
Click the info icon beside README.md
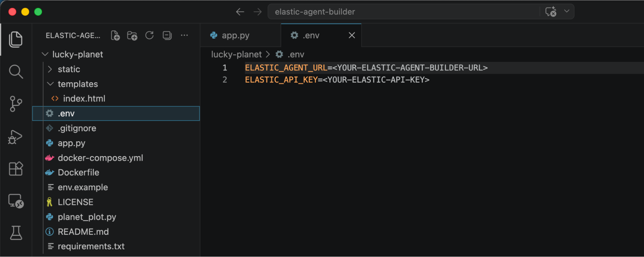coord(50,232)
